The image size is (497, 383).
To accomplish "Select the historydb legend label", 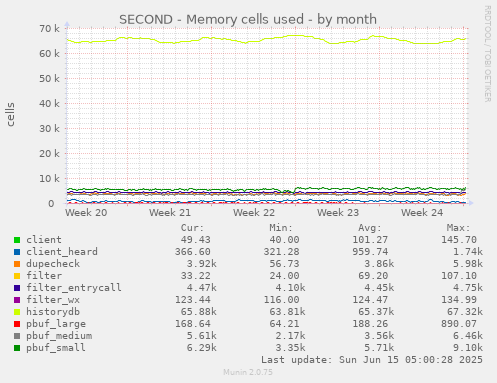I will tap(53, 312).
